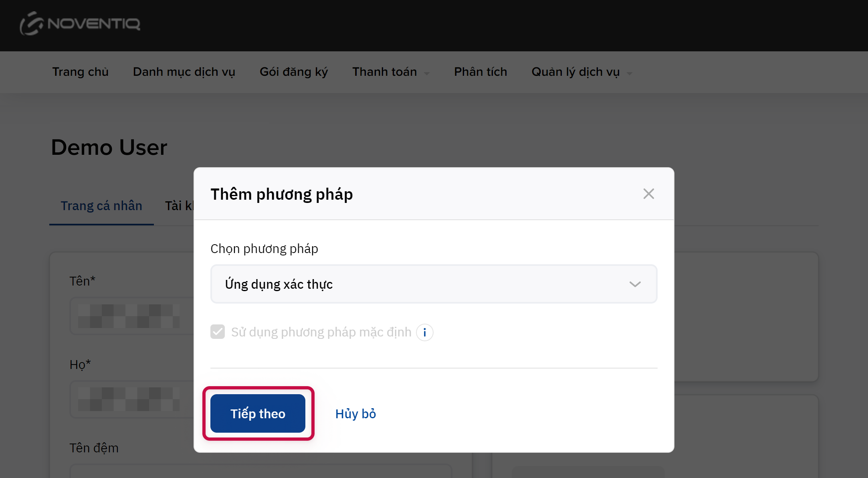Click the Demo User heading

tap(109, 147)
